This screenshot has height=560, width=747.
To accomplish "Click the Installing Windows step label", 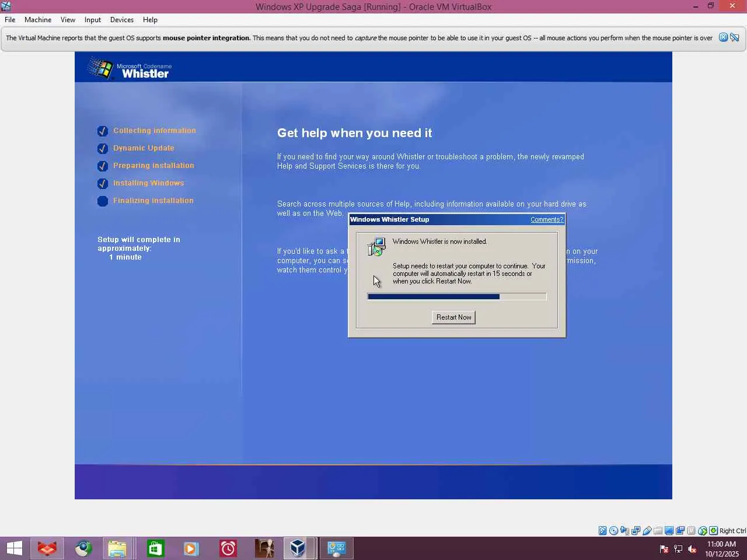I will click(149, 183).
